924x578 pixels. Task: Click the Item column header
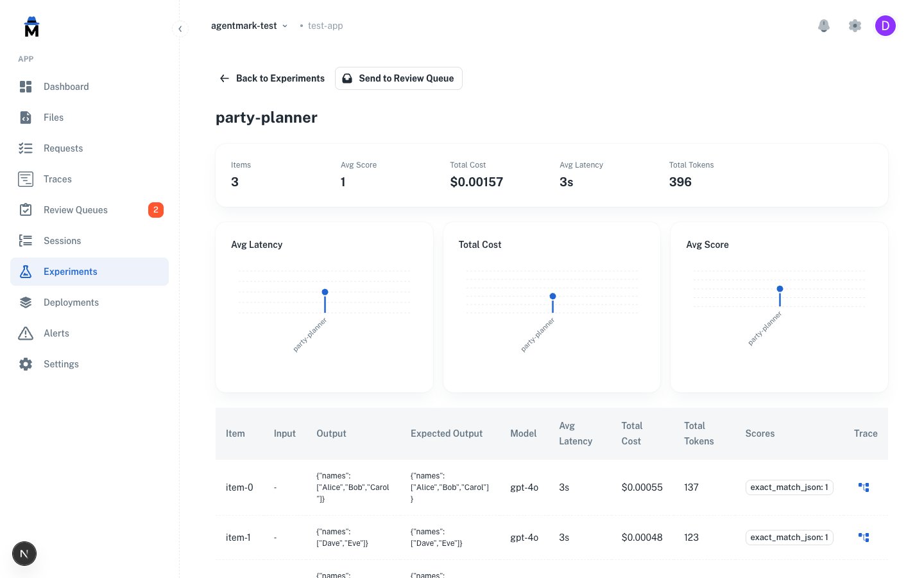(235, 433)
